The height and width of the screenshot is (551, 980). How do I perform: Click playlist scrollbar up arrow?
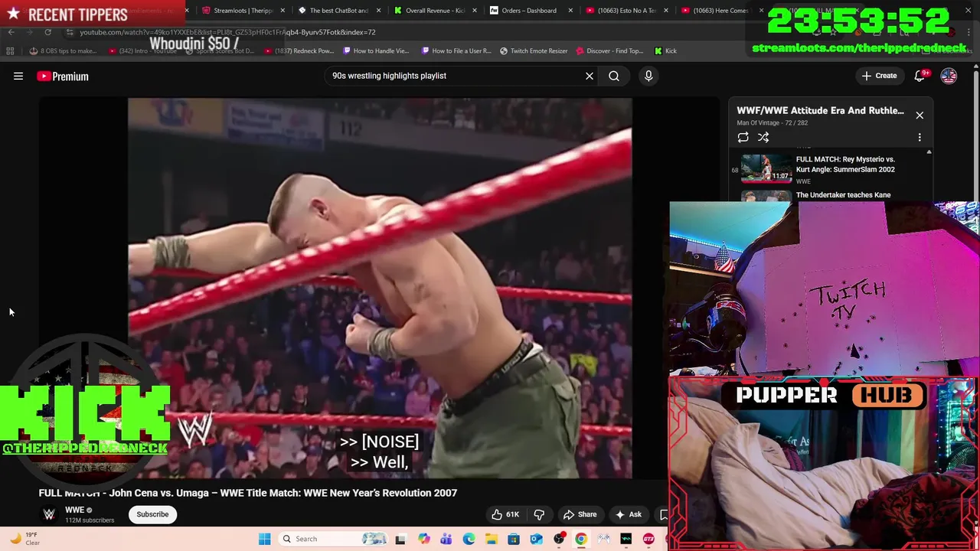click(x=929, y=152)
